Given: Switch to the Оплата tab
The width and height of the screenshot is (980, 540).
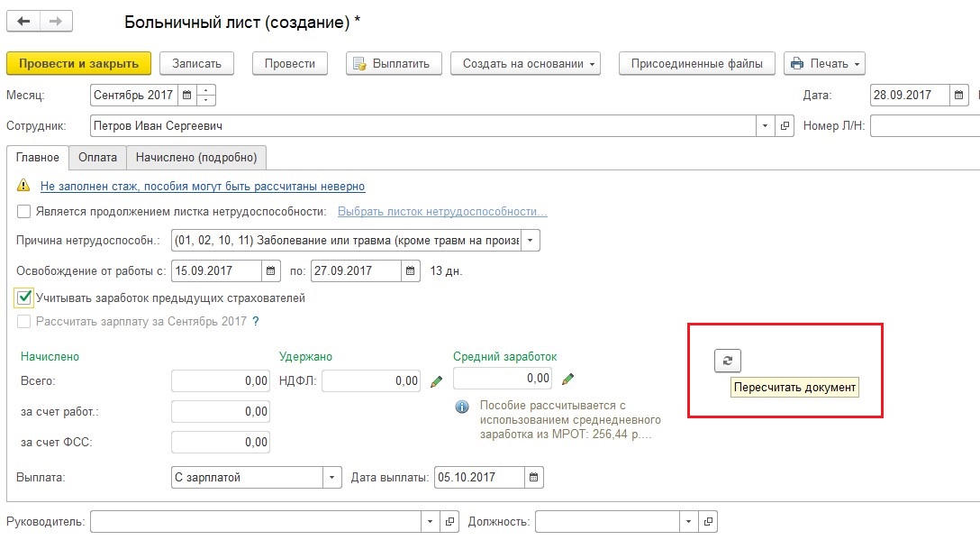Looking at the screenshot, I should click(x=97, y=157).
